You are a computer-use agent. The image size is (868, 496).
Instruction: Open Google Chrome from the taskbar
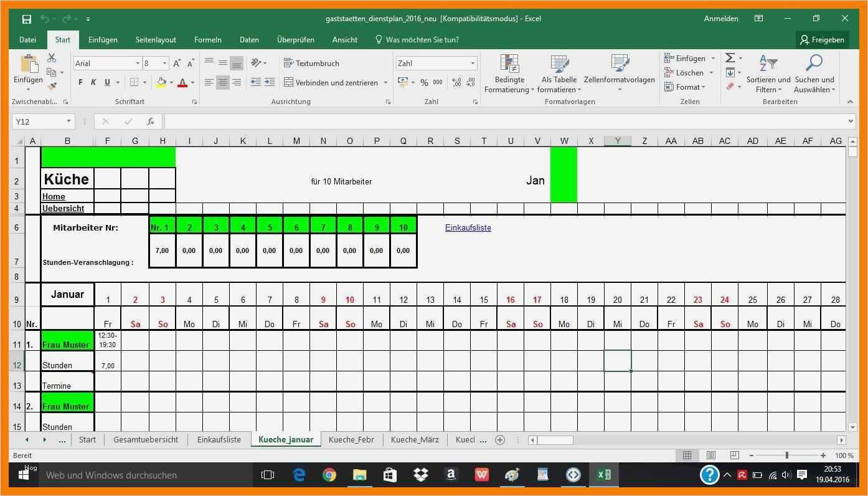(x=329, y=475)
